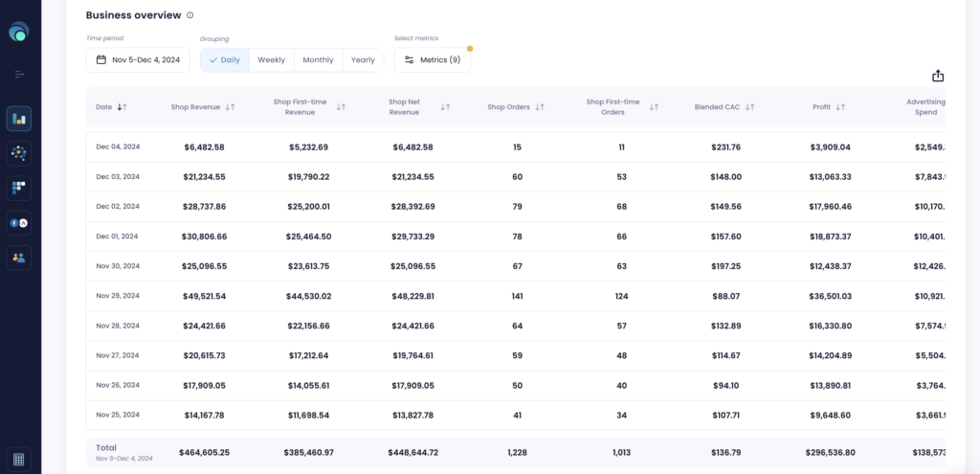This screenshot has width=980, height=474.
Task: Open the network nodes attribution sidebar icon
Action: 19,153
